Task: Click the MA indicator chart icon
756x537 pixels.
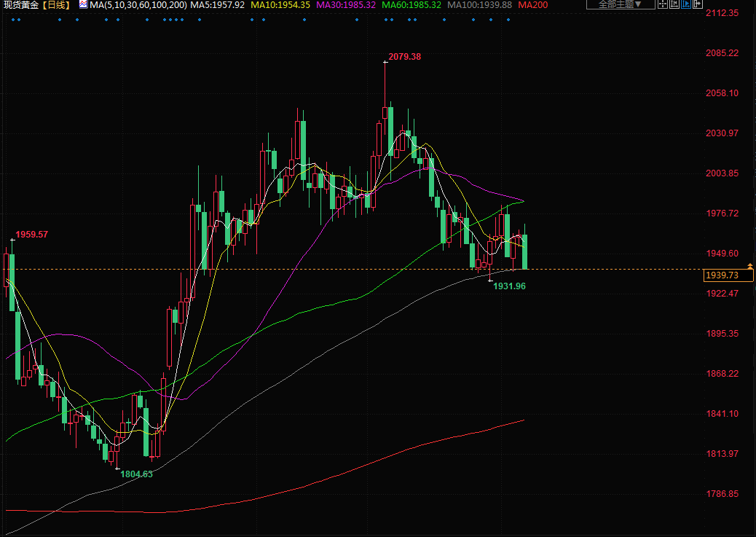Action: [82, 4]
